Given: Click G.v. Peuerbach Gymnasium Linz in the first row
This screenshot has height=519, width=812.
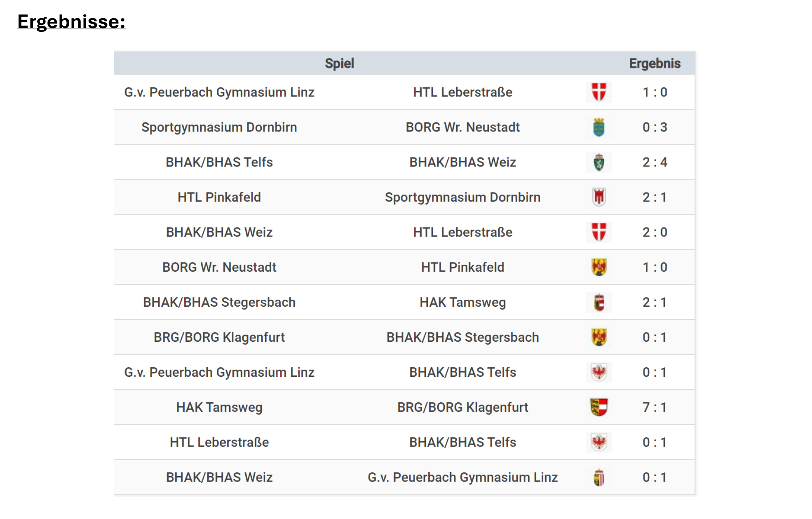Looking at the screenshot, I should point(219,92).
